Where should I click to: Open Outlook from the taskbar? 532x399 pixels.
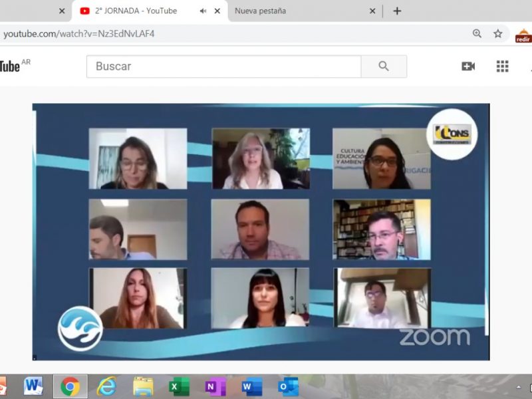288,386
